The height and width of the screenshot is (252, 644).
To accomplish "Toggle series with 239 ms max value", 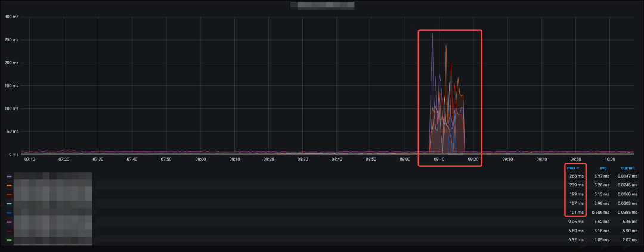I will tap(52, 186).
